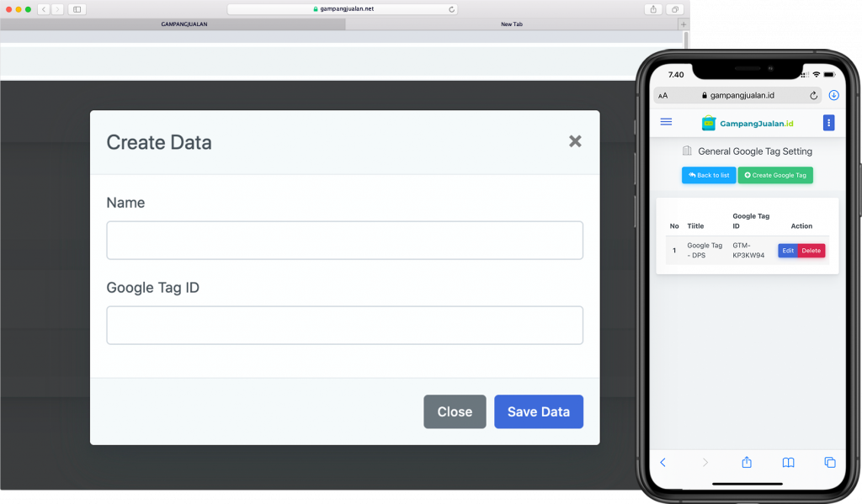Tap the mobile Safari share icon
The width and height of the screenshot is (862, 504).
pos(746,462)
